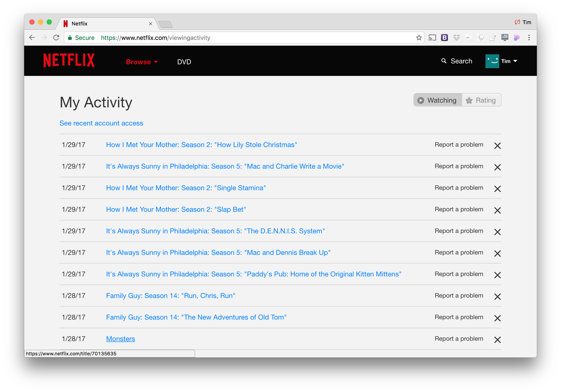This screenshot has height=392, width=561.
Task: Click the browser reload icon
Action: tap(56, 38)
